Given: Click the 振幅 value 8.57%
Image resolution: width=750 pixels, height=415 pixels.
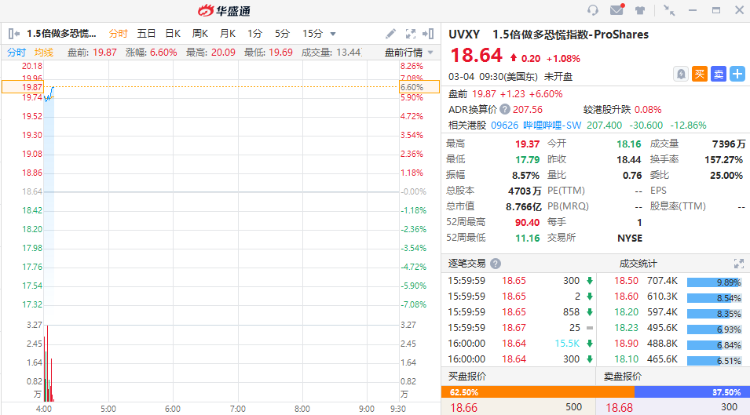Looking at the screenshot, I should (526, 175).
